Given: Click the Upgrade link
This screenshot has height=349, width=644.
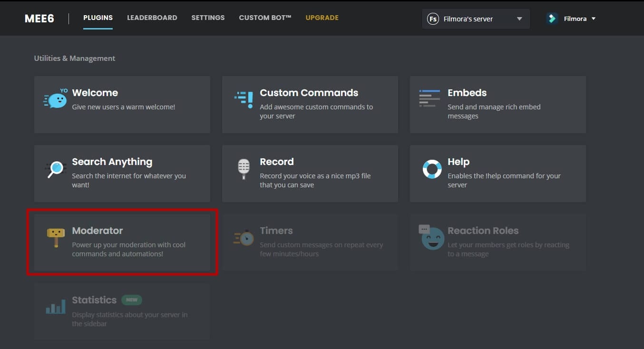Looking at the screenshot, I should 322,18.
